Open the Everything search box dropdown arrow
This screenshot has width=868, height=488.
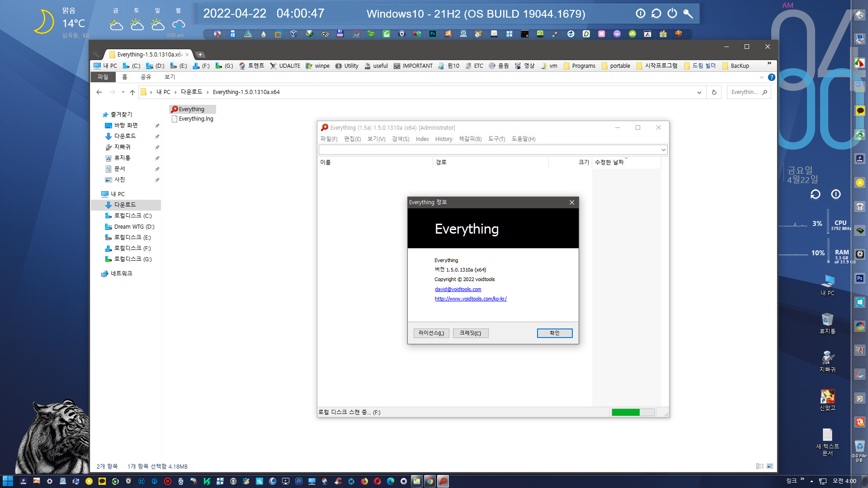[663, 150]
